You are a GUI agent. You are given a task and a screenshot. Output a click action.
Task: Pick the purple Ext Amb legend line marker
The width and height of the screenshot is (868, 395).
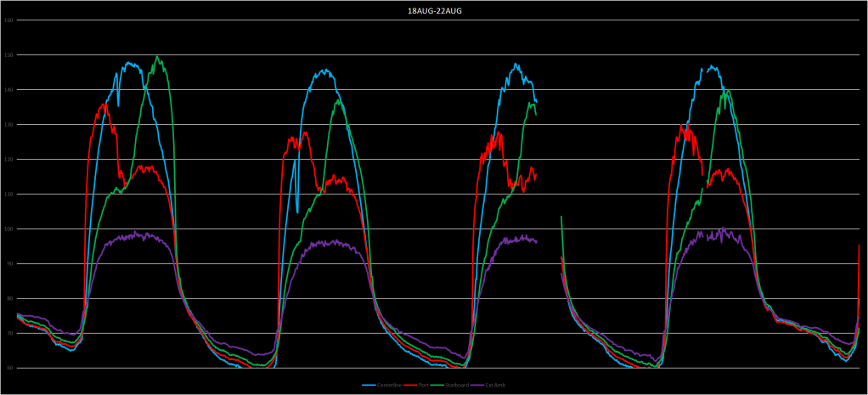click(476, 385)
